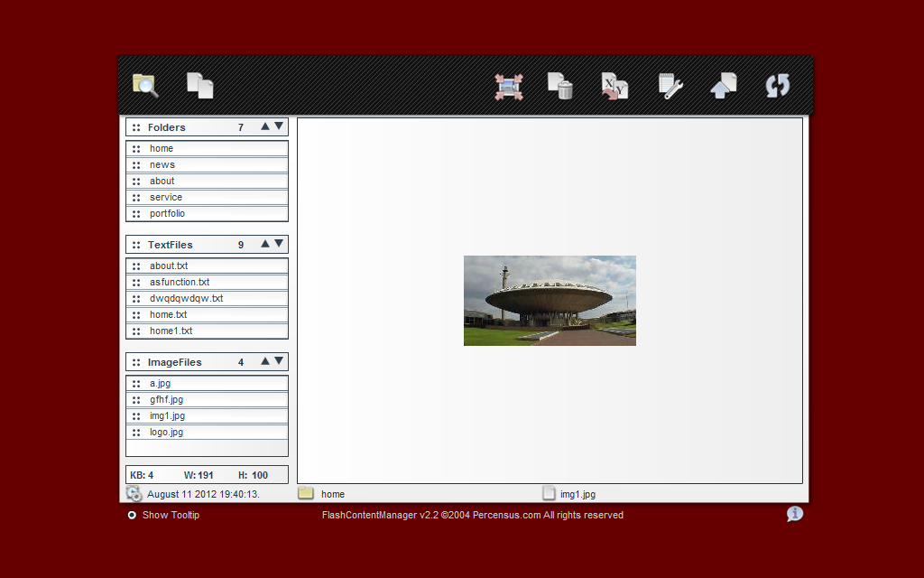Click the building image preview

pos(550,301)
